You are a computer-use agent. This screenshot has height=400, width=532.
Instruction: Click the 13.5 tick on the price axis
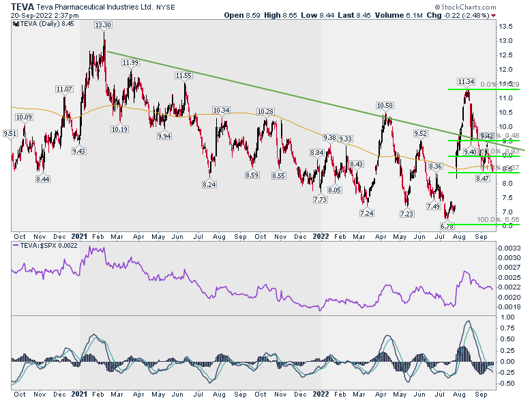click(505, 27)
